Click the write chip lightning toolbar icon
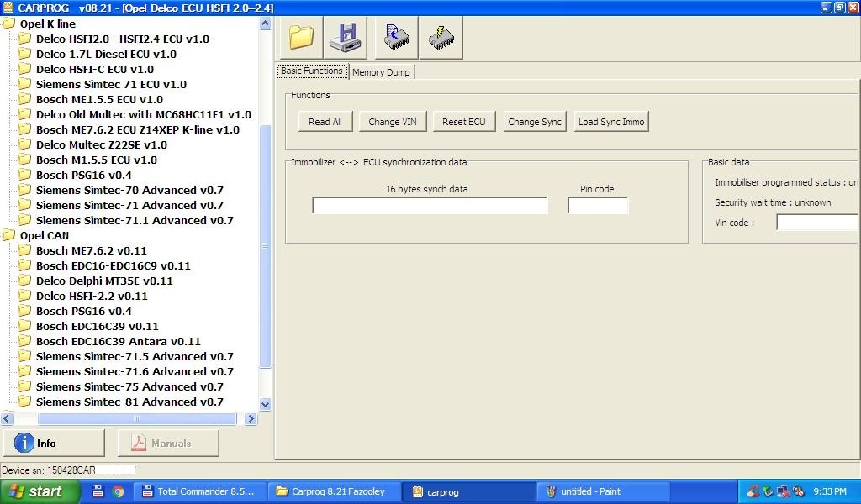The width and height of the screenshot is (861, 504). 441,37
